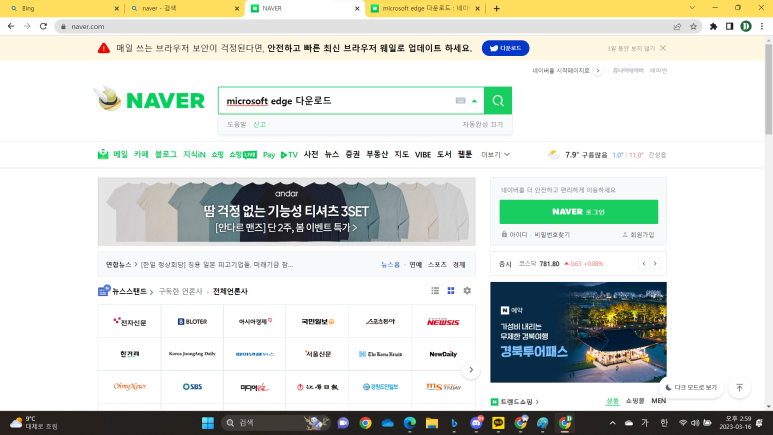Open the SBS press tile
The width and height of the screenshot is (773, 435).
pyautogui.click(x=192, y=387)
